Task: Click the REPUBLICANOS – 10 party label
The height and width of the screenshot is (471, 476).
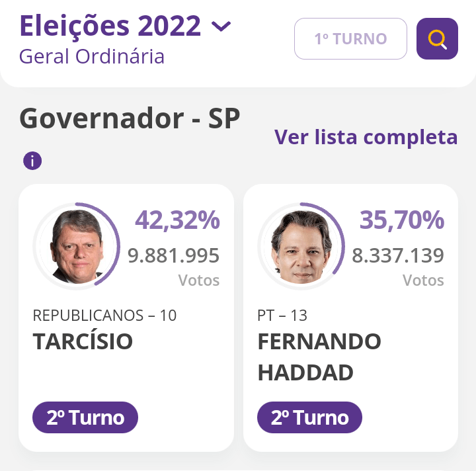Action: (x=104, y=315)
